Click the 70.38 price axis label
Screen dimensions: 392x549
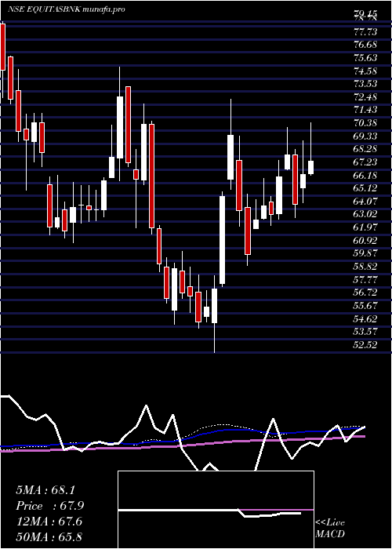(365, 123)
